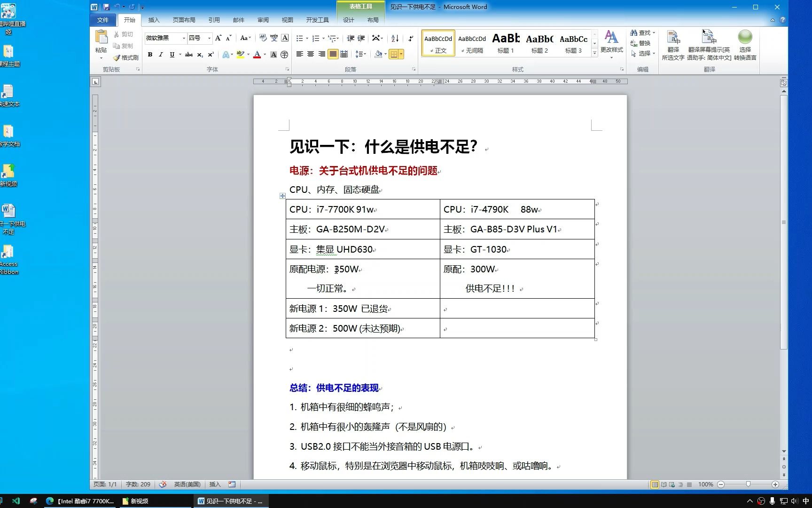
Task: Open the Font dialog launcher
Action: click(287, 70)
